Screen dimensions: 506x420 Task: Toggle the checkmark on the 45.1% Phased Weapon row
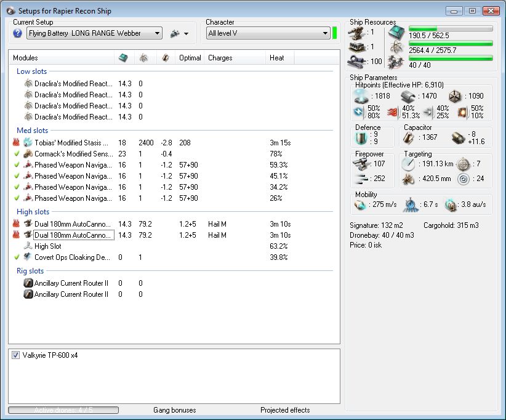(x=17, y=176)
